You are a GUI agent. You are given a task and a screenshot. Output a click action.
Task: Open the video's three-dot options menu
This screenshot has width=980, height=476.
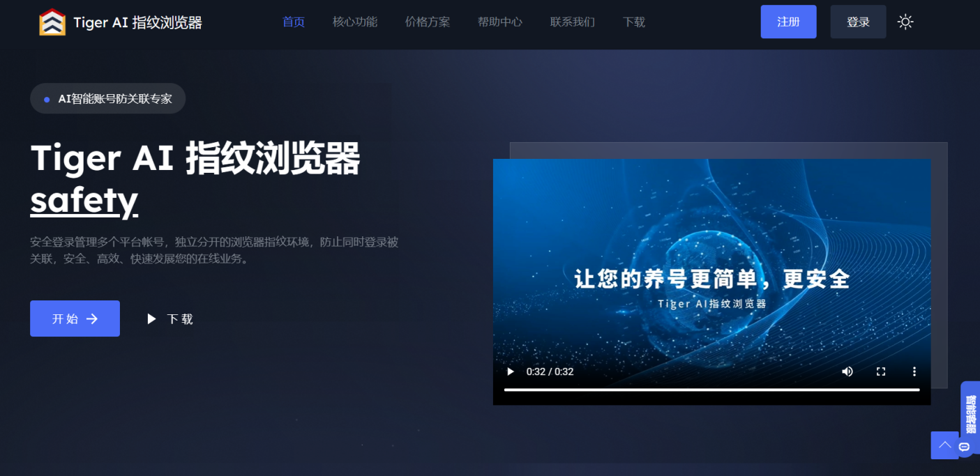pyautogui.click(x=914, y=371)
